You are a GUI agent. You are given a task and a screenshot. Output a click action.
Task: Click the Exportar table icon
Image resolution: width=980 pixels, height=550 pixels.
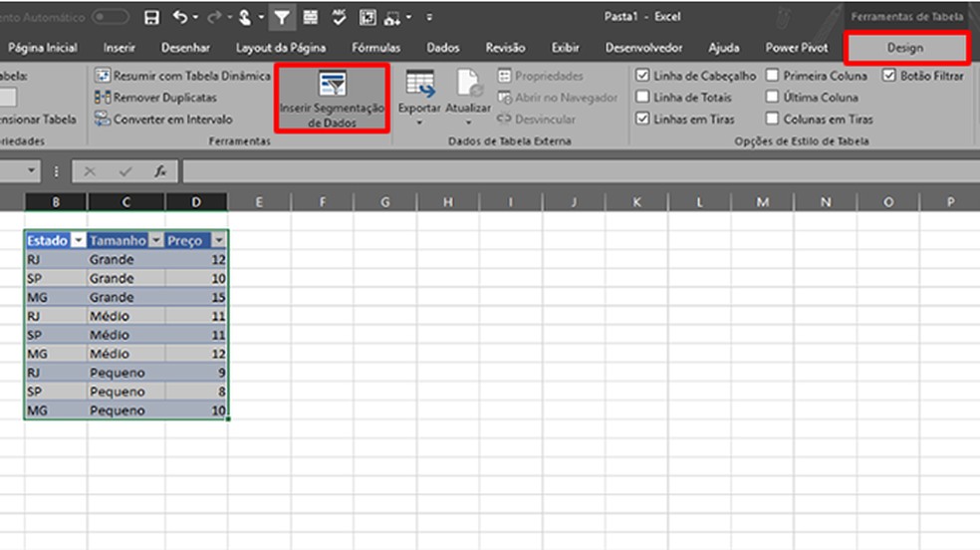click(x=419, y=84)
